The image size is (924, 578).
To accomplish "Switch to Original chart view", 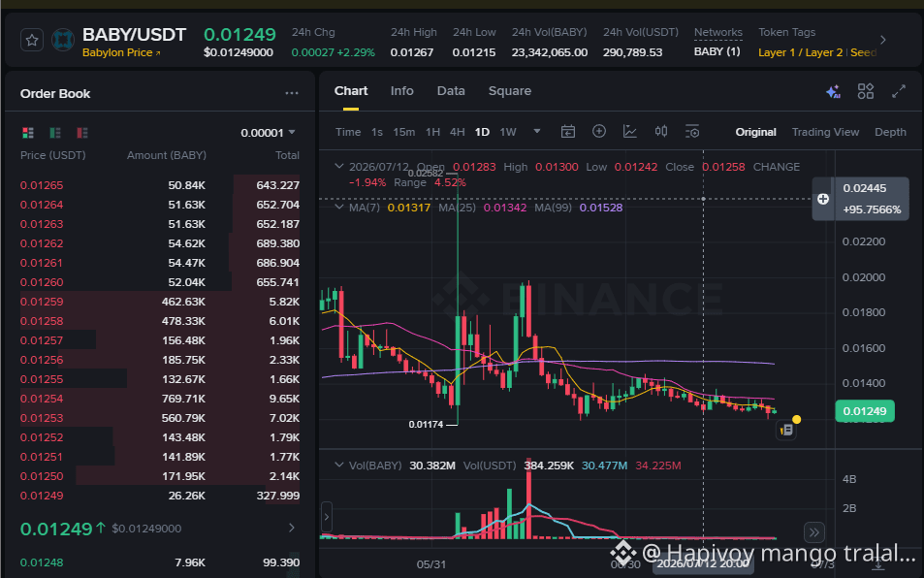I will 755,132.
